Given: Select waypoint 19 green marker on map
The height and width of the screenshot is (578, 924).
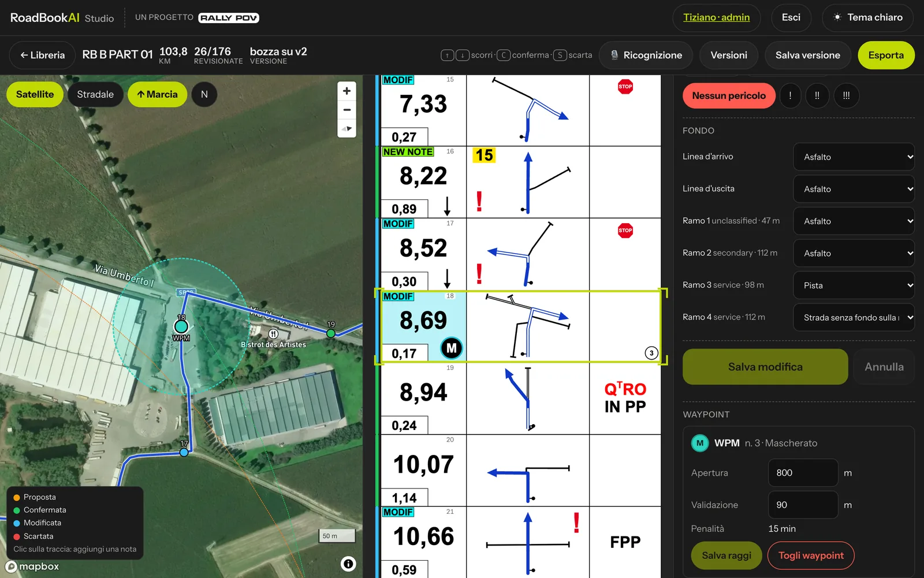Looking at the screenshot, I should (331, 334).
